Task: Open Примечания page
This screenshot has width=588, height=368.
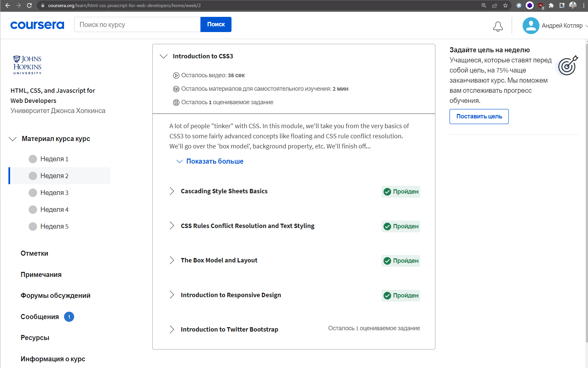Action: point(41,275)
